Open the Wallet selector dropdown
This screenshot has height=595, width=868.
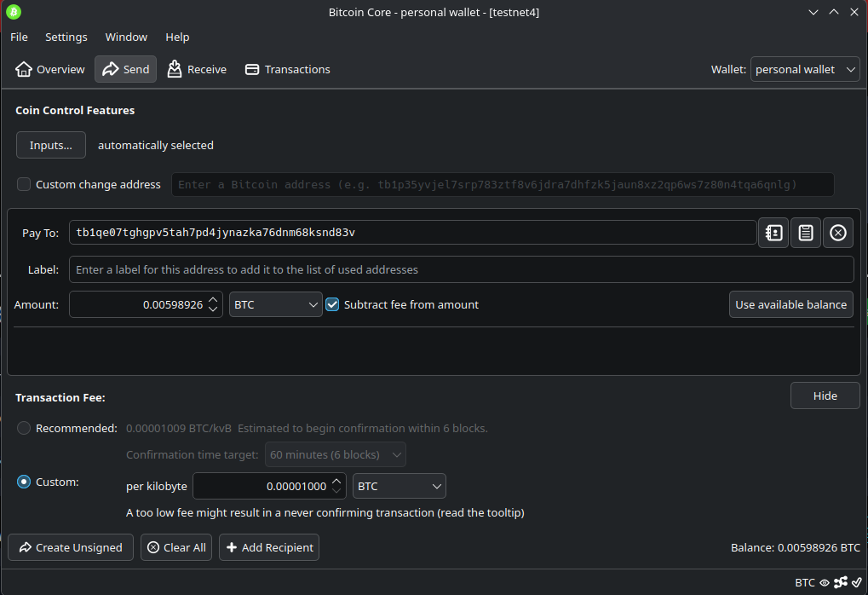(805, 69)
